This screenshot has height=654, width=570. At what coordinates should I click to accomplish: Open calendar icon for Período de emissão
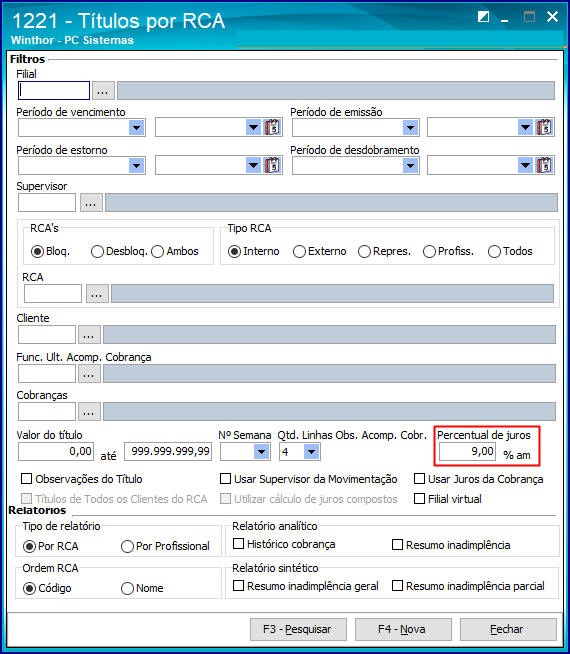[544, 127]
